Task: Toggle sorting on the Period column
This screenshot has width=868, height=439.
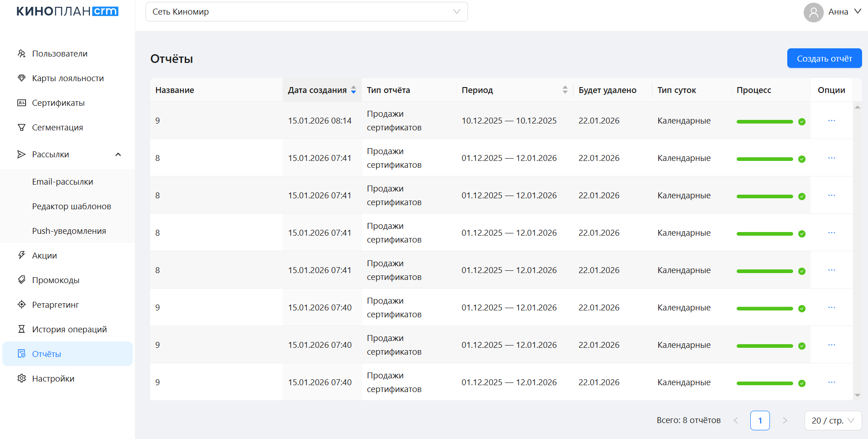Action: [565, 90]
